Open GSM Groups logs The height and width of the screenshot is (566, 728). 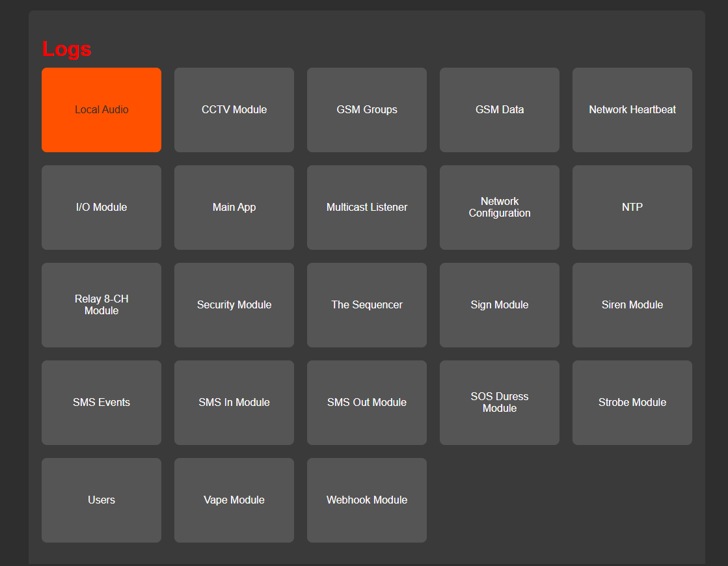tap(367, 110)
